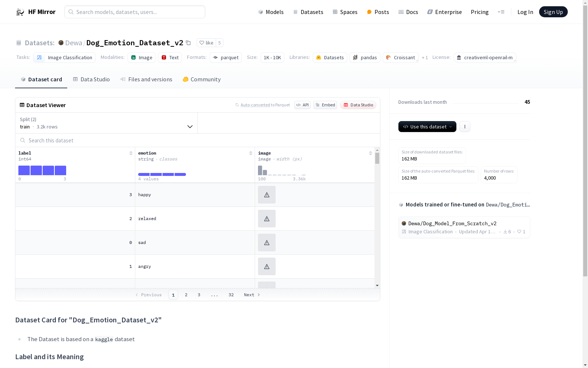The image size is (588, 368).
Task: Select the Image Classification task tag
Action: pyautogui.click(x=64, y=57)
